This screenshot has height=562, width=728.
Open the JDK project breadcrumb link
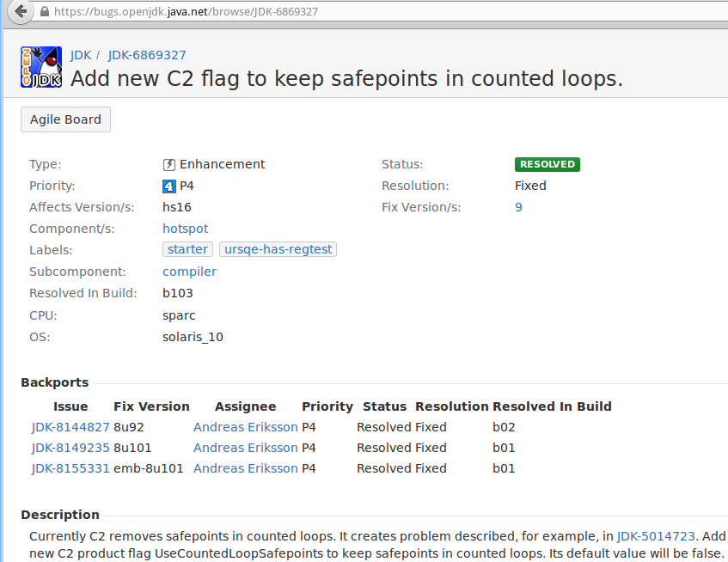80,54
